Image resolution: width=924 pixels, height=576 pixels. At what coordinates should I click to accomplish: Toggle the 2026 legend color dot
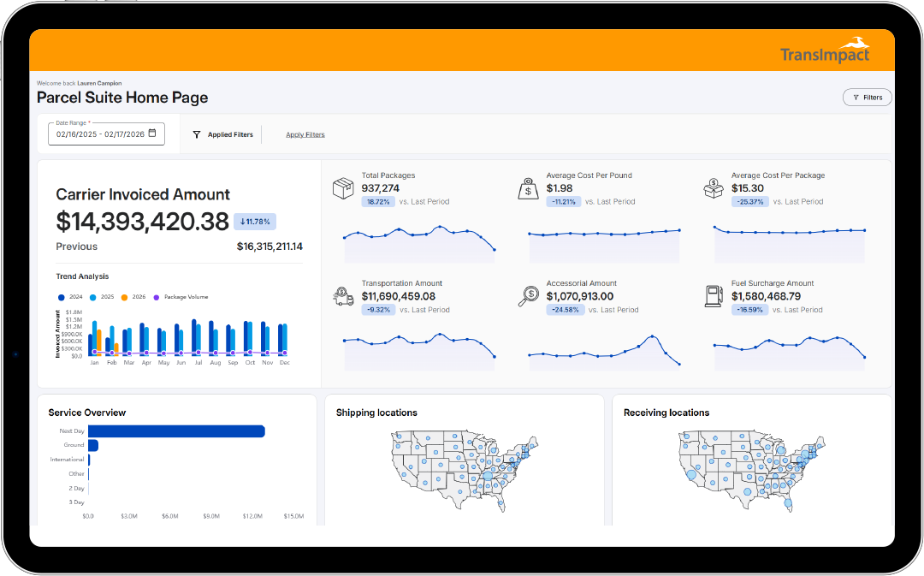(x=124, y=297)
